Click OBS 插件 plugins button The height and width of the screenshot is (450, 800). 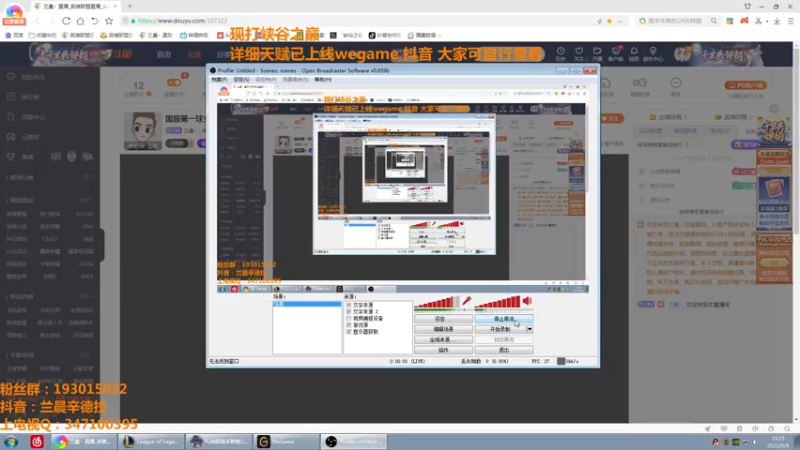443,350
